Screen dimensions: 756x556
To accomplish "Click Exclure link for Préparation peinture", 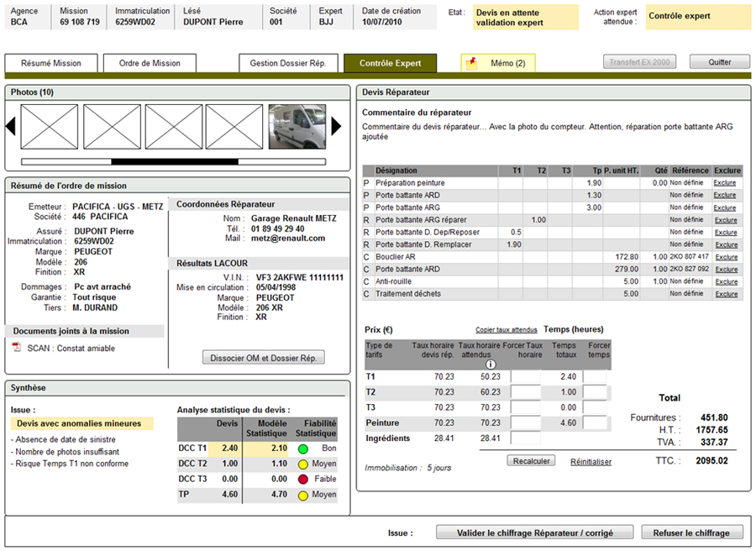I will click(725, 182).
